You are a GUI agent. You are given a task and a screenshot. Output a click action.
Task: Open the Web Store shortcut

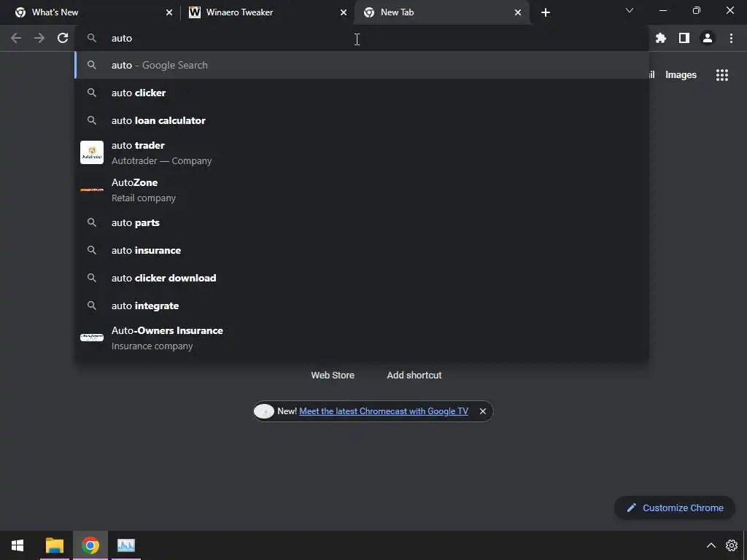(x=333, y=376)
